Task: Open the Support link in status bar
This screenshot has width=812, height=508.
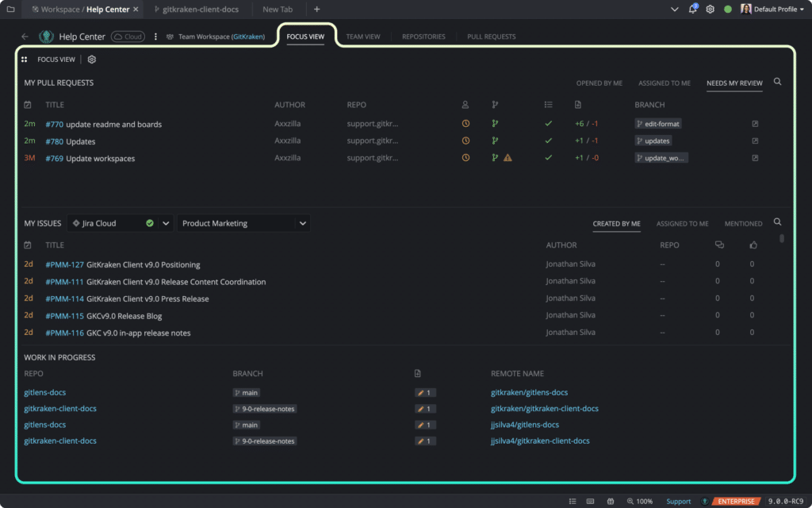Action: coord(679,501)
